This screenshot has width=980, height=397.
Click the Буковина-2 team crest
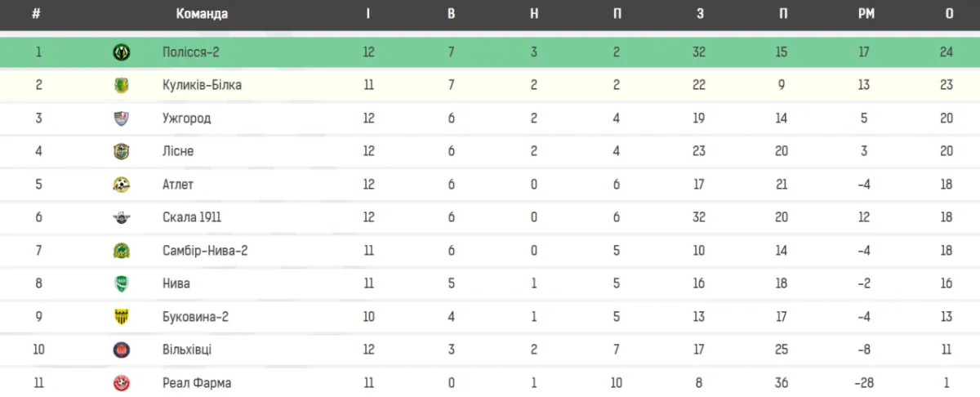(x=121, y=317)
